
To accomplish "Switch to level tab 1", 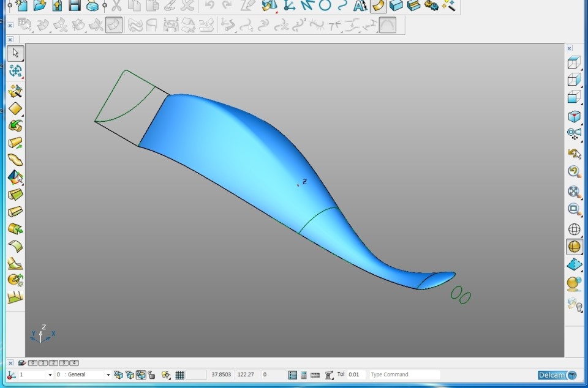I will point(43,362).
